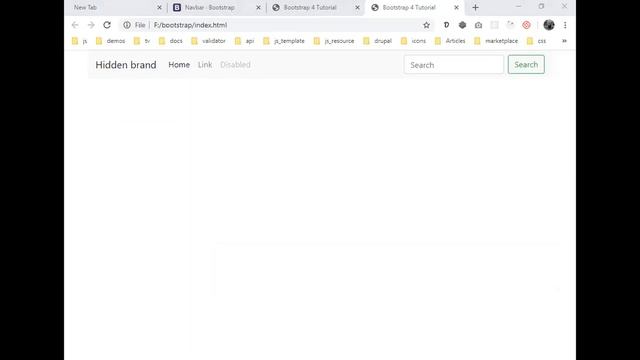Click the Link nav item
This screenshot has width=640, height=360.
coord(205,64)
